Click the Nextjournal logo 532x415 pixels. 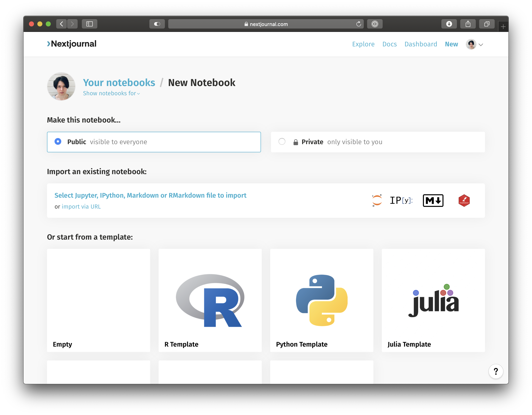point(72,44)
